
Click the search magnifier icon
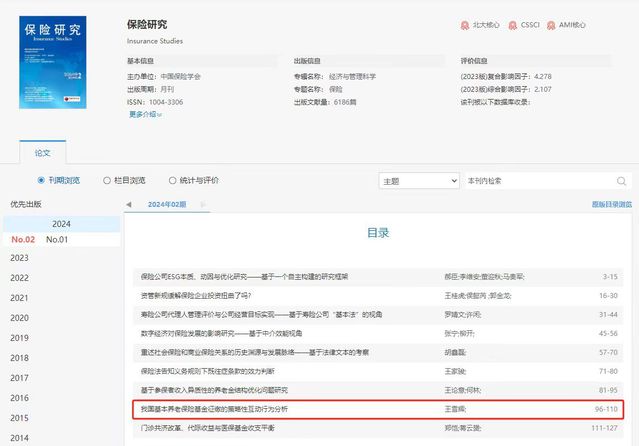click(x=622, y=181)
